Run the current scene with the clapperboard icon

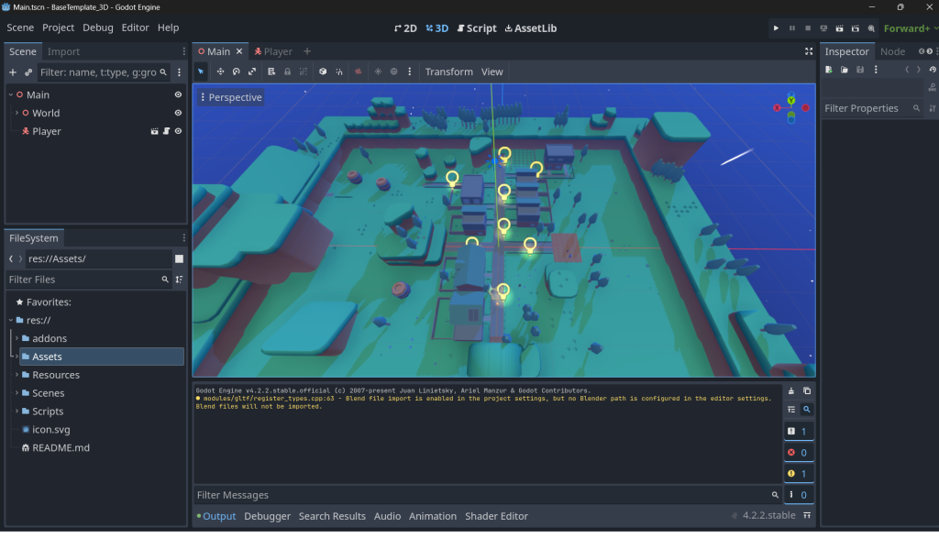[x=839, y=27]
